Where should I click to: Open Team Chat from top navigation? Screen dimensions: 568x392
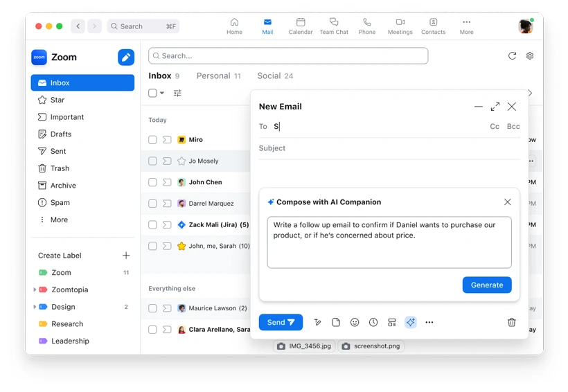coord(334,26)
